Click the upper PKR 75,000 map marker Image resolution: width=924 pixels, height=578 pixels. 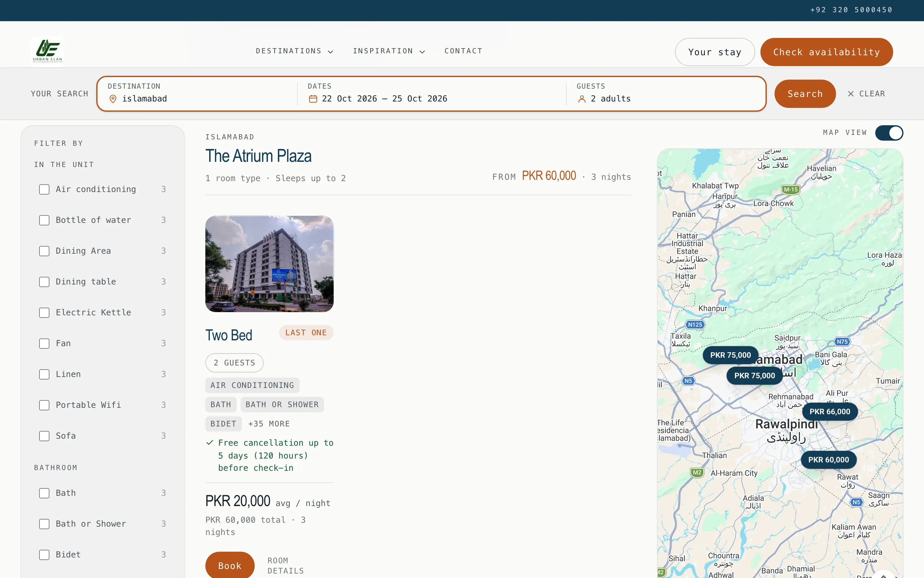point(731,355)
